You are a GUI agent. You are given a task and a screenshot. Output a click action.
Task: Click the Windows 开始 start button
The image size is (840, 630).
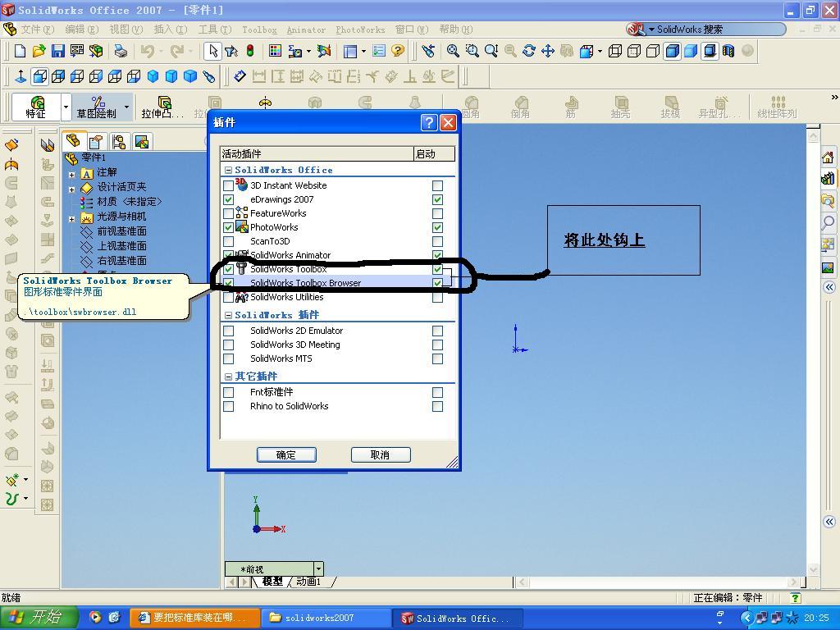(39, 618)
